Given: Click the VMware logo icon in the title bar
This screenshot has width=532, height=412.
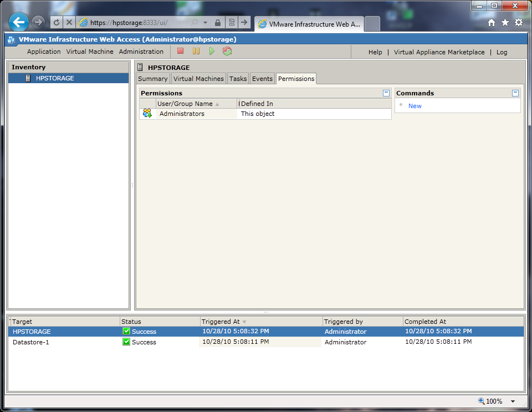Looking at the screenshot, I should (x=11, y=40).
